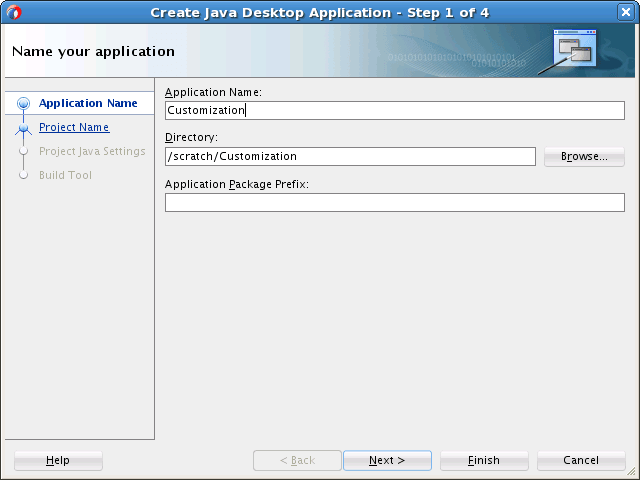This screenshot has width=640, height=480.
Task: Click the JDeveloper app icon in title bar
Action: [13, 12]
